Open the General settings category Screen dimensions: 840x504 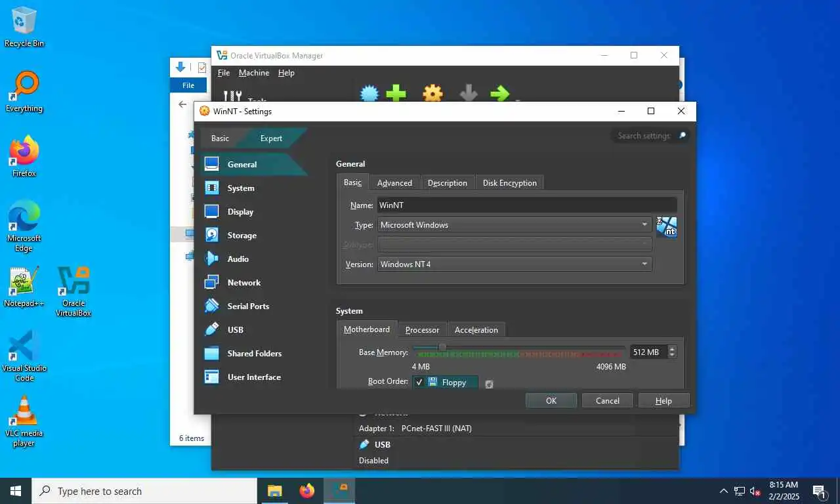click(253, 165)
